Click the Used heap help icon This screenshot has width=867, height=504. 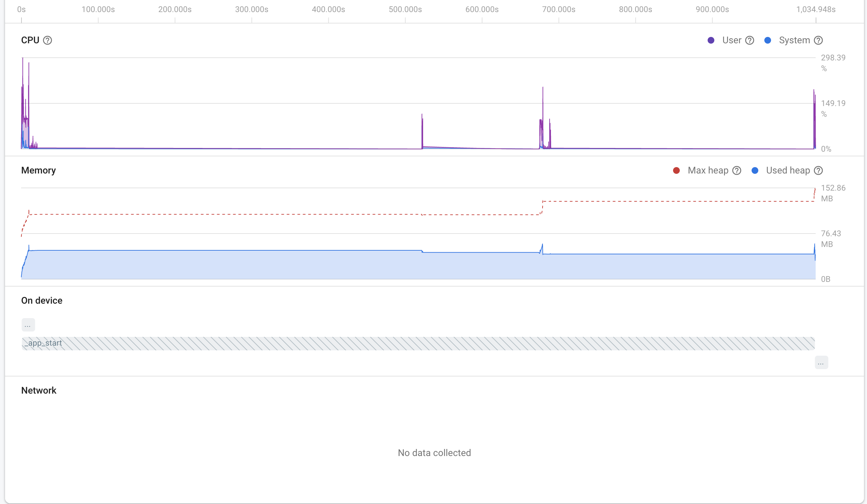pos(818,170)
